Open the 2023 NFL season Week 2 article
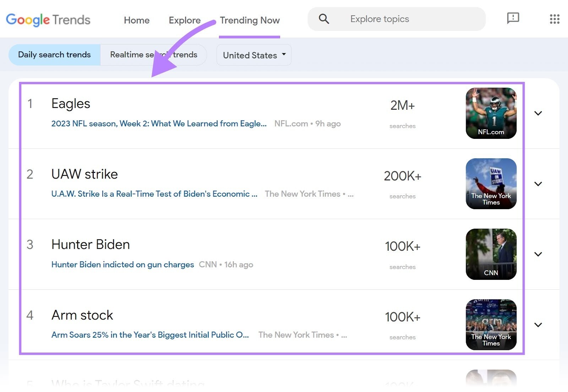 [159, 124]
